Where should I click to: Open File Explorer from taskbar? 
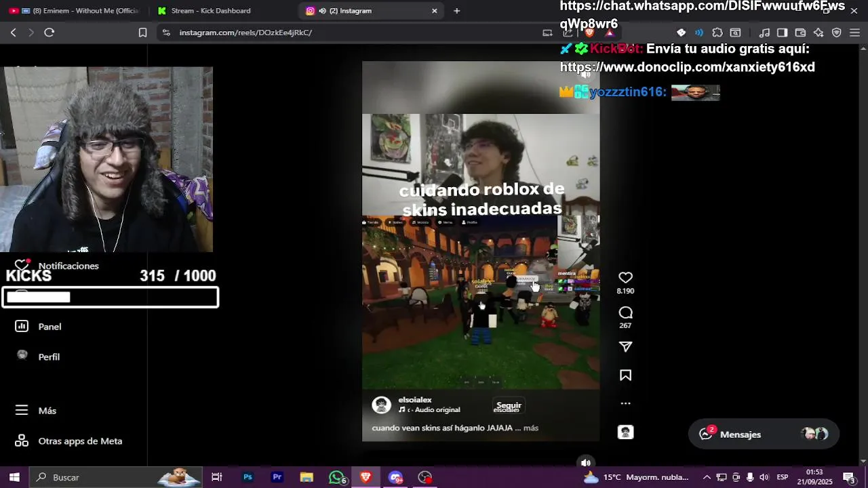(307, 477)
